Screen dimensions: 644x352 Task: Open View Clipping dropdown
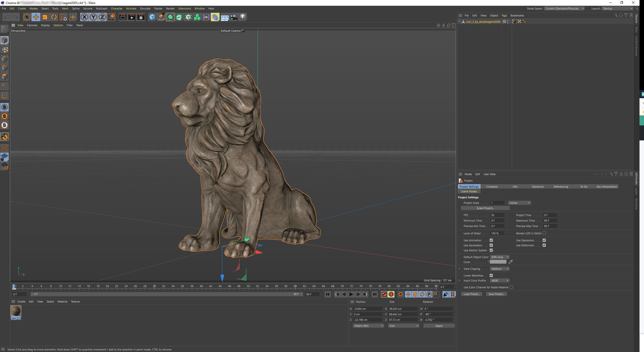(500, 269)
